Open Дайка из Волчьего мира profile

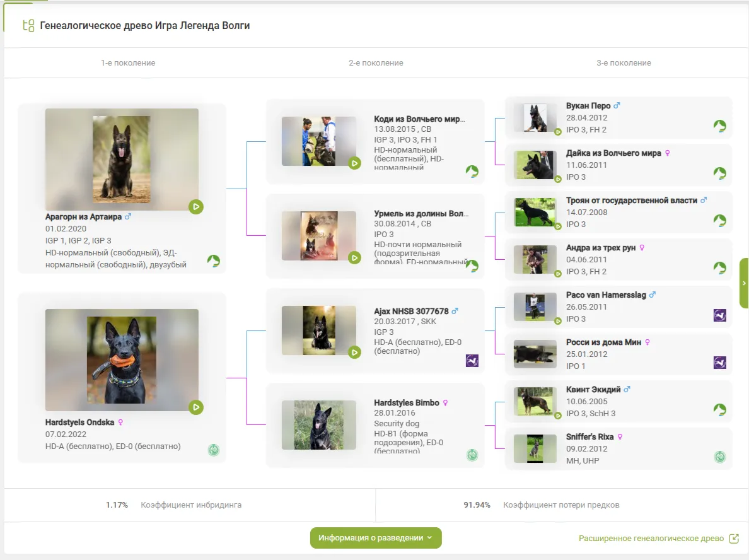(613, 153)
